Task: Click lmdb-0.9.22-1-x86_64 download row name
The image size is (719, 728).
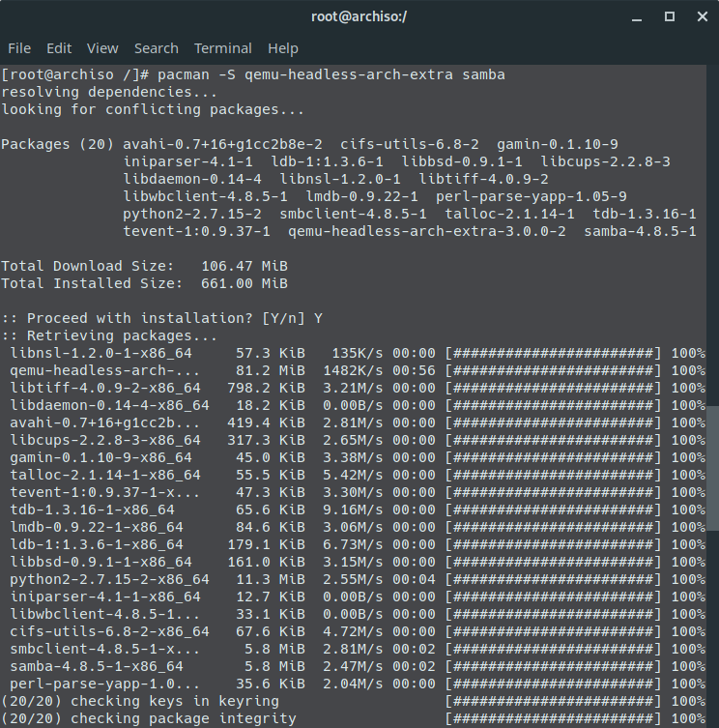Action: pyautogui.click(x=97, y=528)
